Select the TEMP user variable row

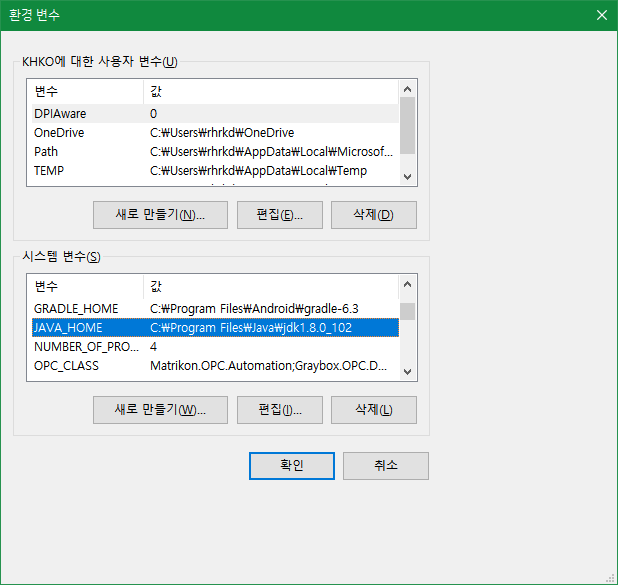215,170
